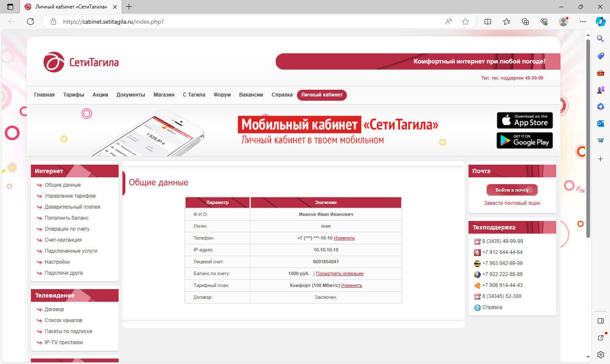
Task: Click the СетиТагила logo
Action: [81, 62]
